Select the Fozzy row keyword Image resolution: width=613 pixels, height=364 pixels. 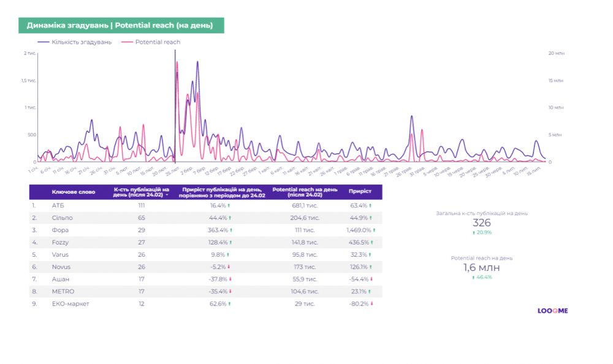point(61,242)
